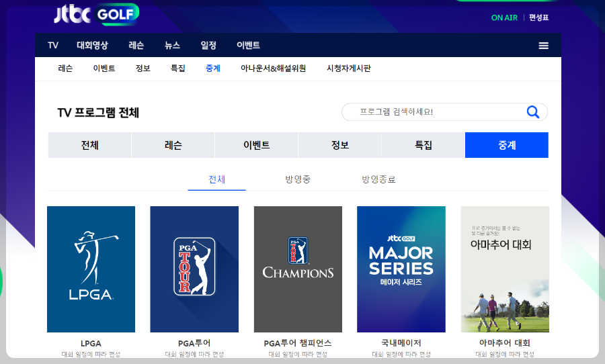Click the 국내메이저 title text
Viewport: 605px width, 364px height.
click(401, 343)
